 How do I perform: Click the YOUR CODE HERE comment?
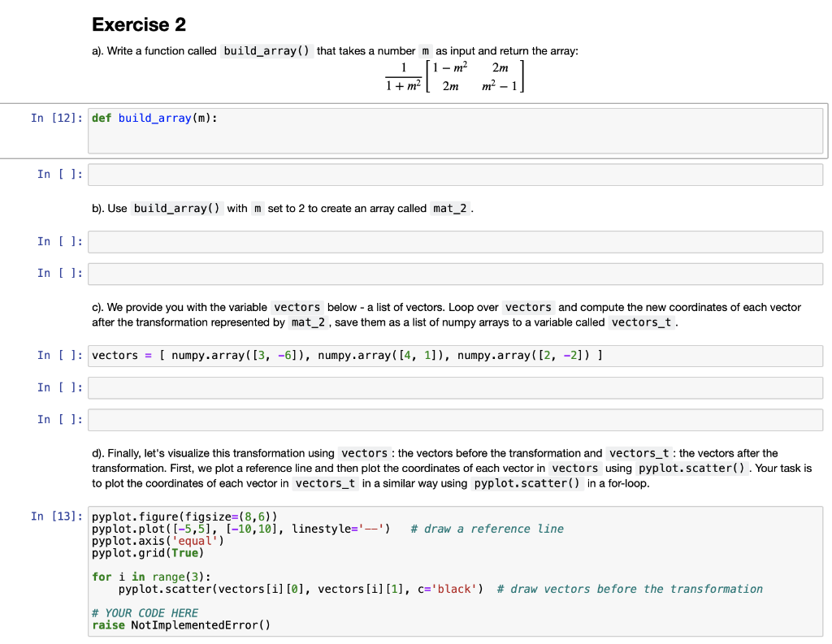point(145,612)
